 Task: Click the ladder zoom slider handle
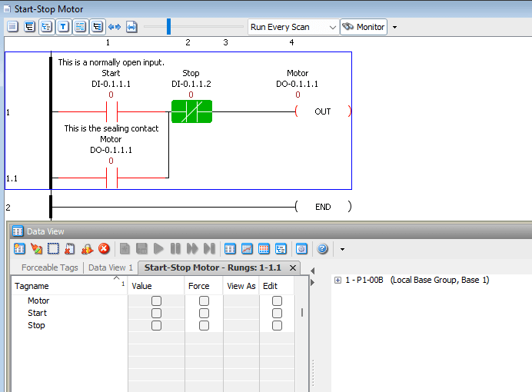click(x=168, y=27)
